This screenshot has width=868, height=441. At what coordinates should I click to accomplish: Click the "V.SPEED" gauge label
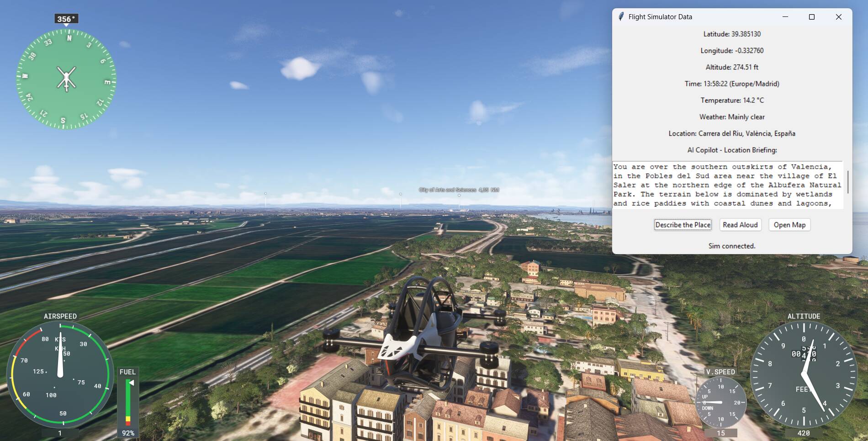[720, 372]
